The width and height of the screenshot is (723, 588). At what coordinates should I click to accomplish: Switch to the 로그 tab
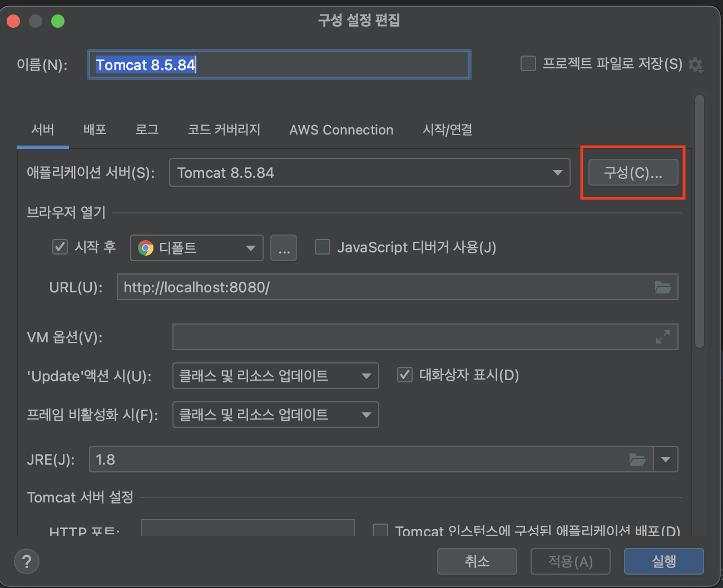pos(147,130)
